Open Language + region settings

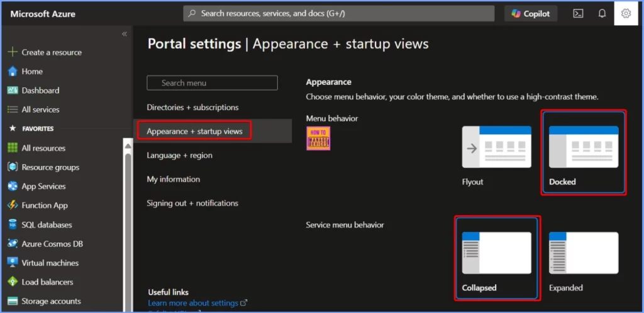(179, 155)
